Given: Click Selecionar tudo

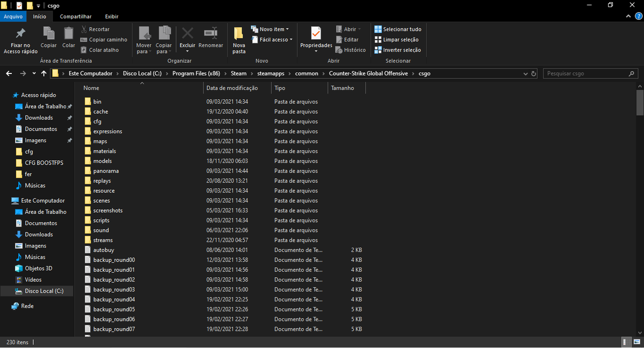Looking at the screenshot, I should click(398, 29).
